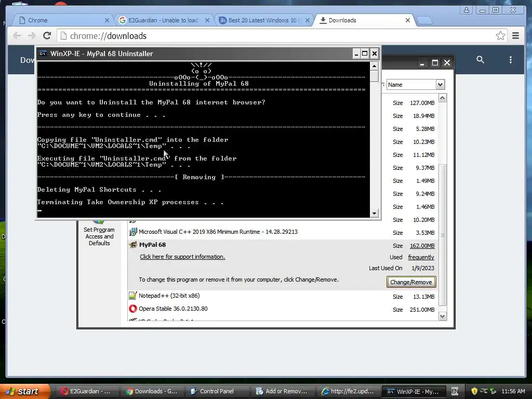Screen dimensions: 532x399
Task: Search downloads with the magnifier icon
Action: (480, 60)
